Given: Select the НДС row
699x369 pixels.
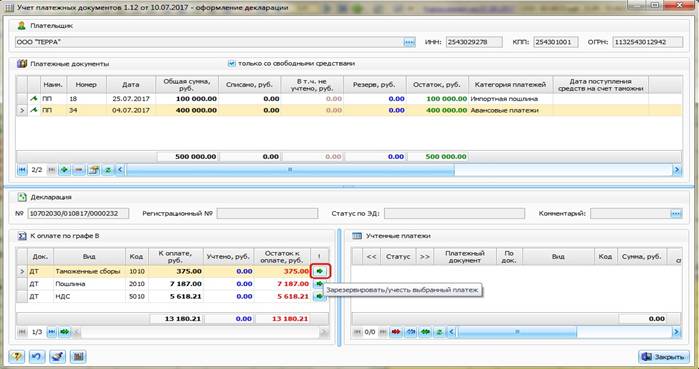Looking at the screenshot, I should (172, 296).
